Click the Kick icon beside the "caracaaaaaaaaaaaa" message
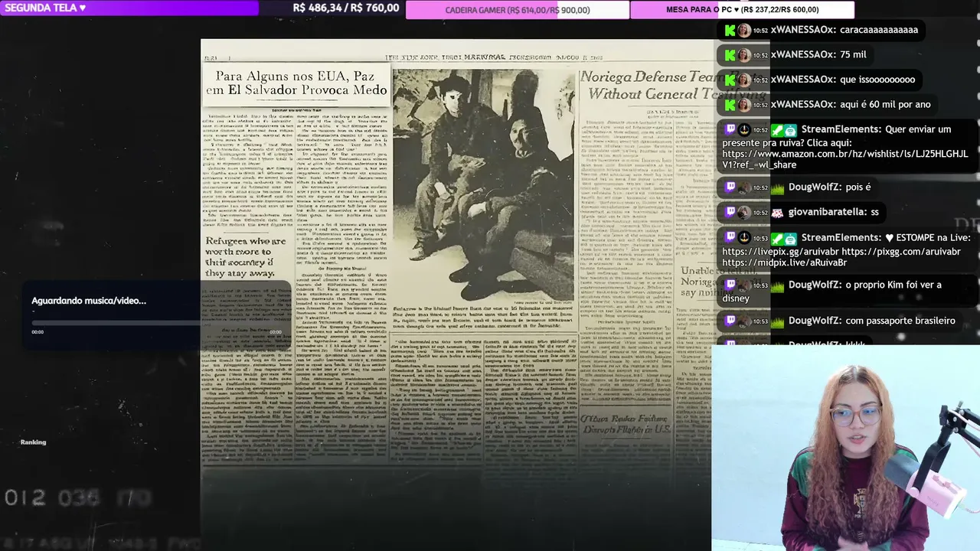This screenshot has height=551, width=980. click(x=730, y=31)
